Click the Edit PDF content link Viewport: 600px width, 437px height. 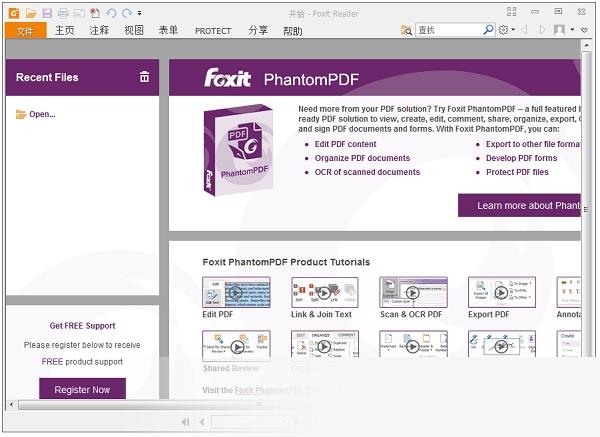tap(345, 144)
